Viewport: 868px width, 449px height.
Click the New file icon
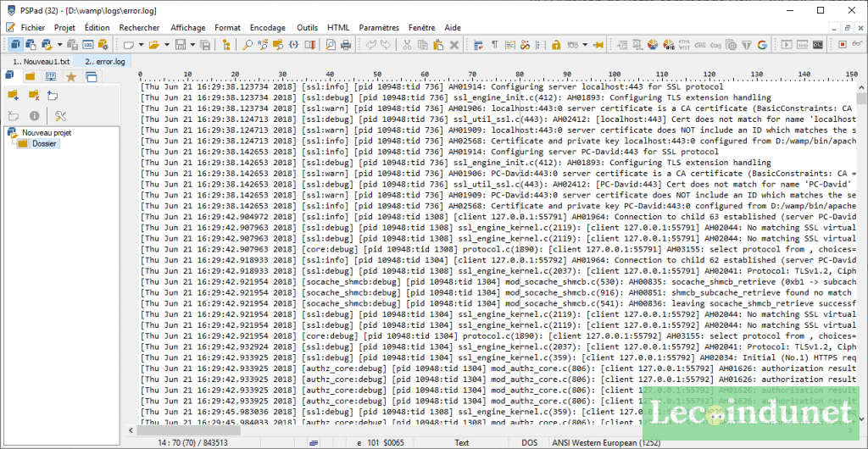129,46
